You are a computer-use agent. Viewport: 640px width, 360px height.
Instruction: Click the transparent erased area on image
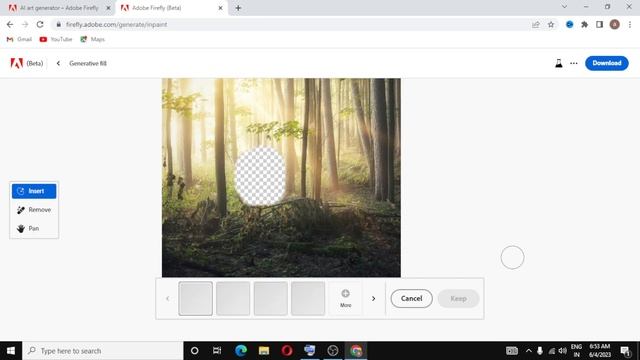260,176
